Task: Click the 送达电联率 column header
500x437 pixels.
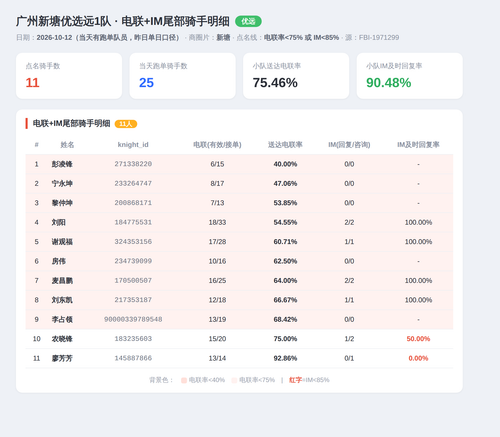Action: tap(285, 145)
